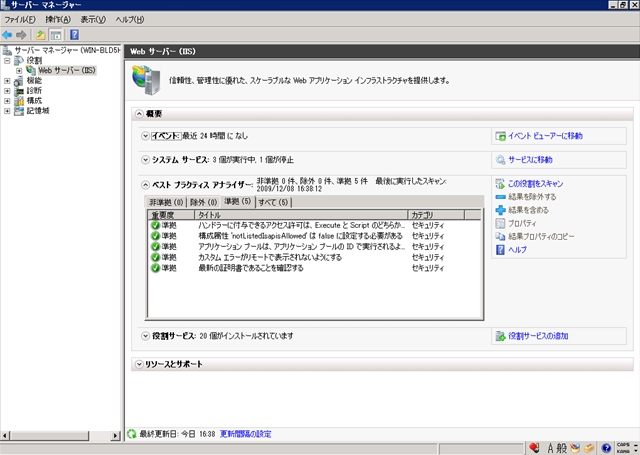Screen dimensions: 640x455
Task: Click the 機能 tree node icon
Action: click(19, 81)
